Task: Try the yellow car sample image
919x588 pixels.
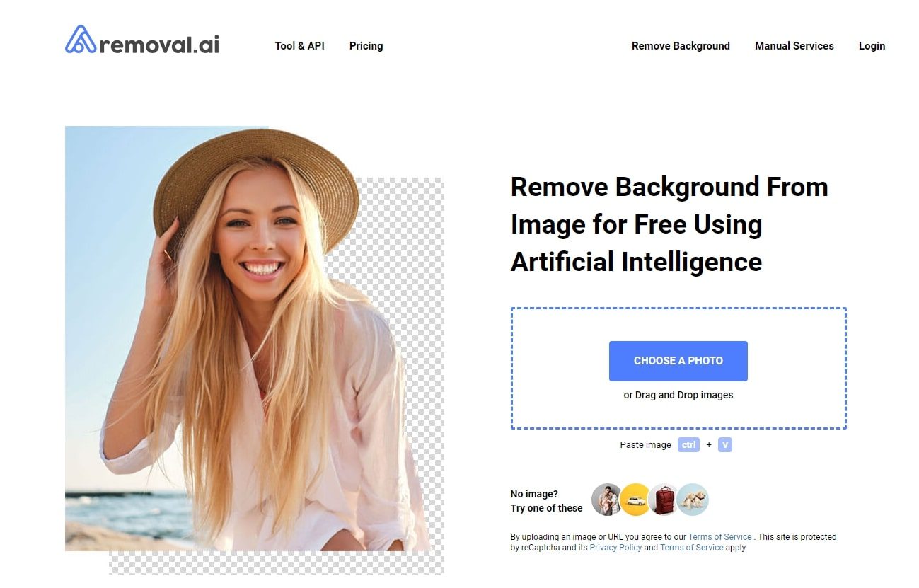Action: [635, 500]
